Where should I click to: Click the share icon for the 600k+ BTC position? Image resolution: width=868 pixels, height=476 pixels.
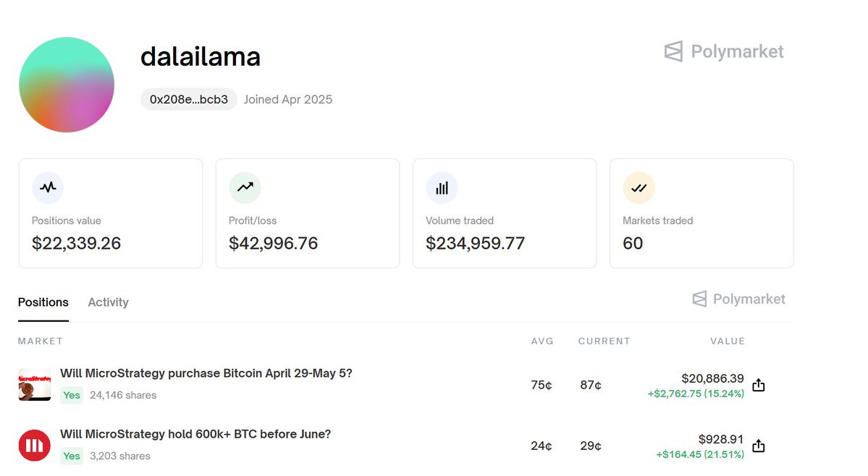759,446
